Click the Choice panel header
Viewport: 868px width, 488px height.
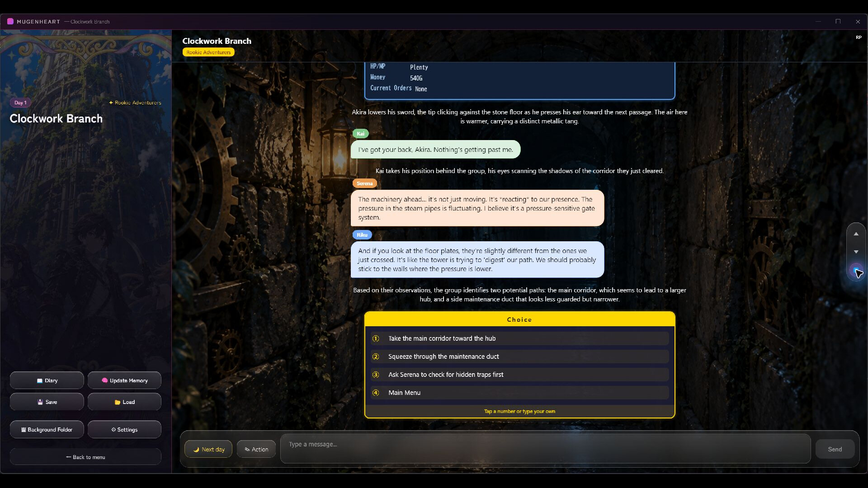pyautogui.click(x=519, y=319)
